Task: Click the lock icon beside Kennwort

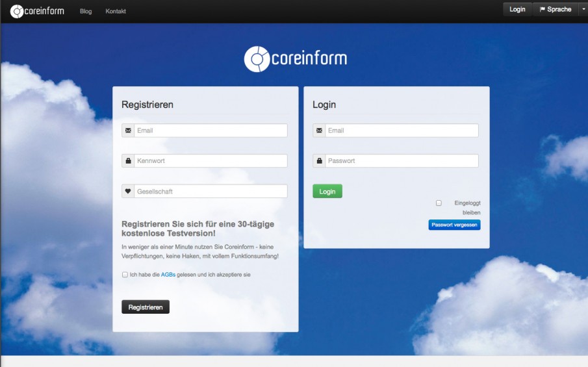Action: (x=128, y=161)
